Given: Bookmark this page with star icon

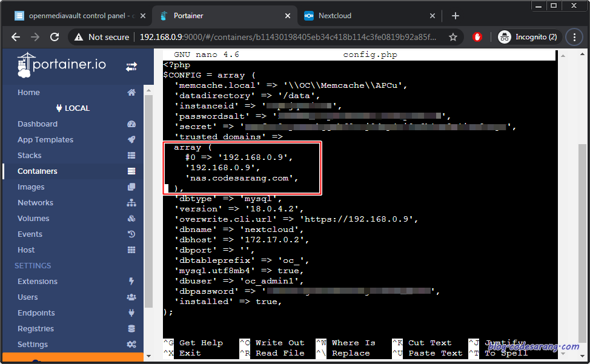Looking at the screenshot, I should 453,37.
